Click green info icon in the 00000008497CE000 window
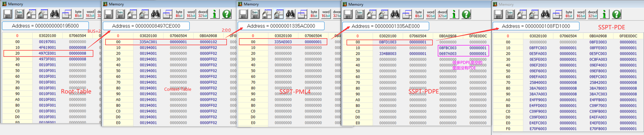 point(214,14)
